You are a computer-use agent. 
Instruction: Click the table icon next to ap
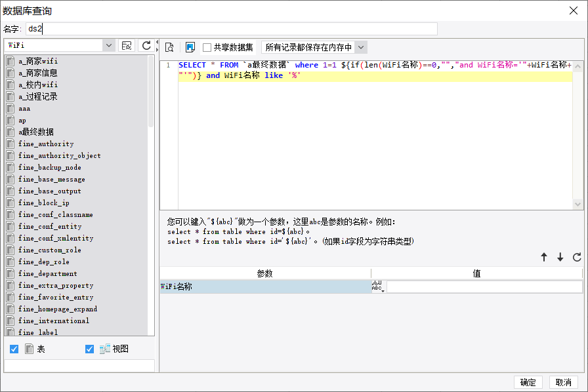(x=10, y=120)
